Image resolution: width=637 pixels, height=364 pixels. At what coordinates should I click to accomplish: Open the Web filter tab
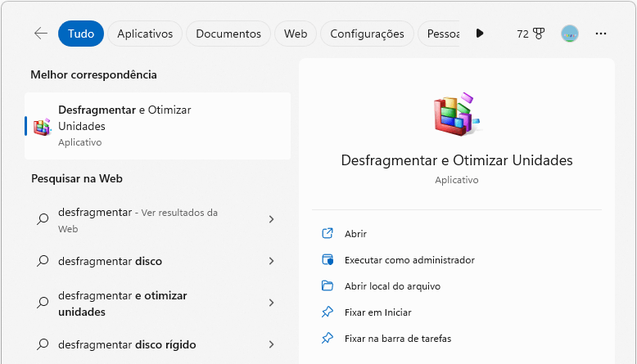(296, 34)
